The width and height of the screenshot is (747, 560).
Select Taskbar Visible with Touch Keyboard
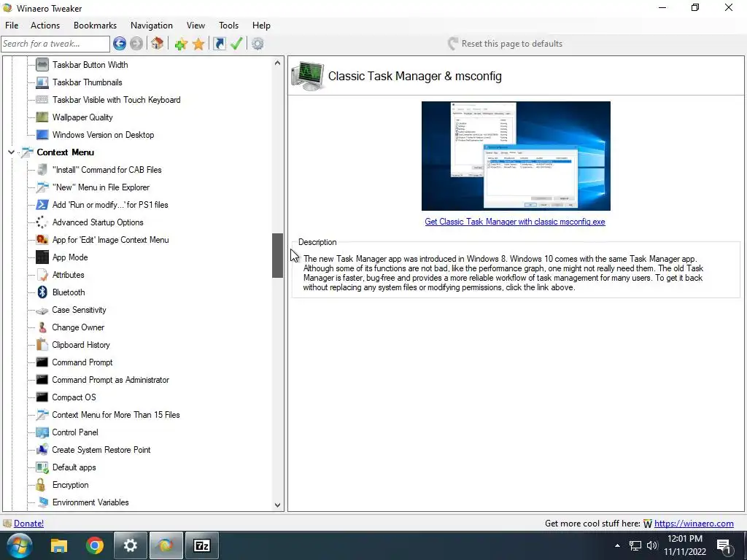pyautogui.click(x=116, y=100)
